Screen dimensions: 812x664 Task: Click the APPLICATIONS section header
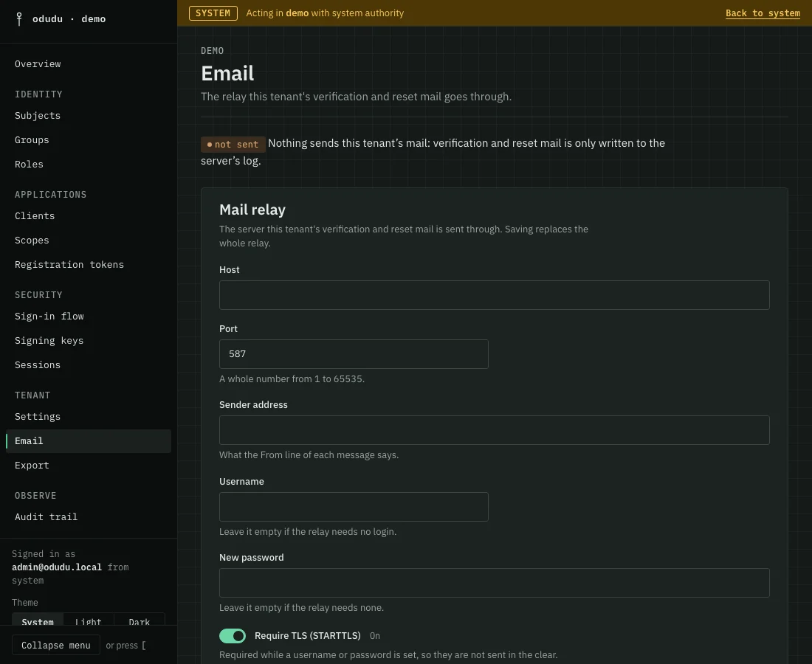coord(51,195)
